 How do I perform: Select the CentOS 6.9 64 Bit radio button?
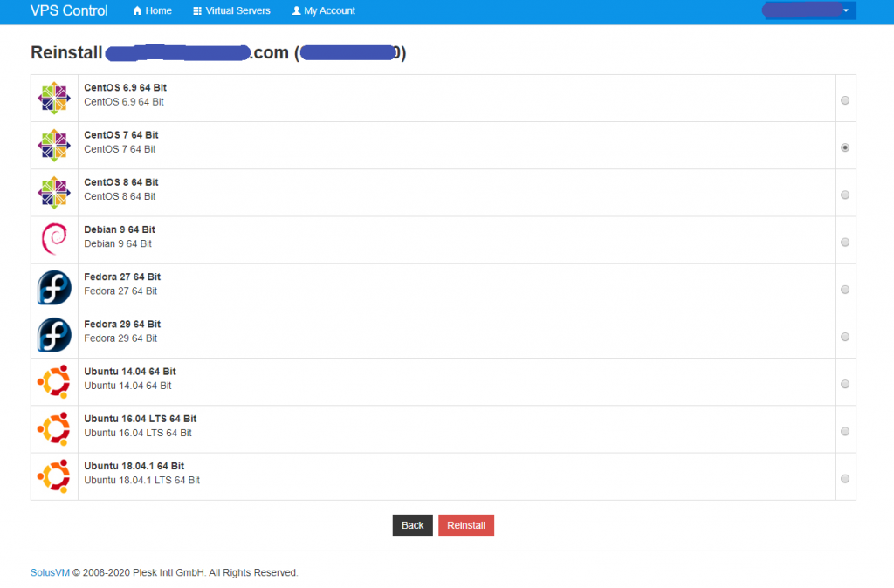coord(845,100)
